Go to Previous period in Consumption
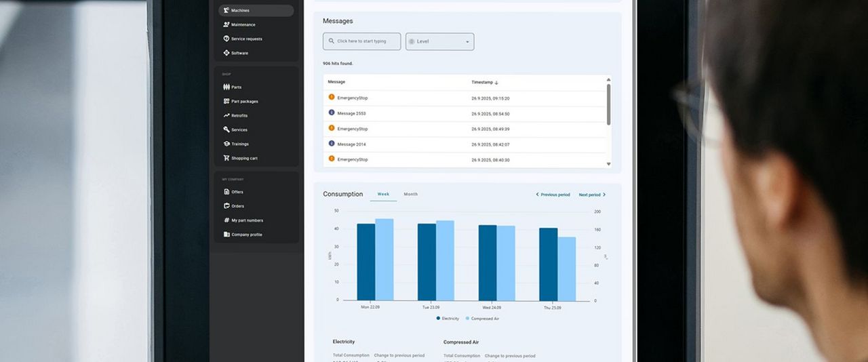This screenshot has width=868, height=362. [553, 195]
